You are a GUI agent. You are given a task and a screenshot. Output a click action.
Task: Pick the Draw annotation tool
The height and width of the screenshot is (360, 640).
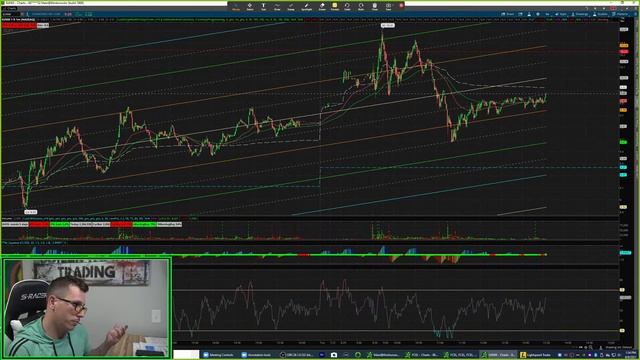277,6
